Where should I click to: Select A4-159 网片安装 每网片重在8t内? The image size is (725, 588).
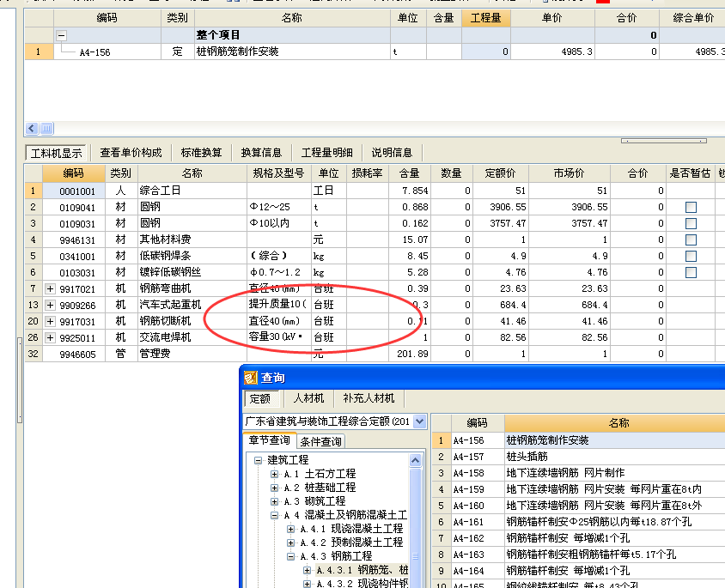tap(579, 489)
